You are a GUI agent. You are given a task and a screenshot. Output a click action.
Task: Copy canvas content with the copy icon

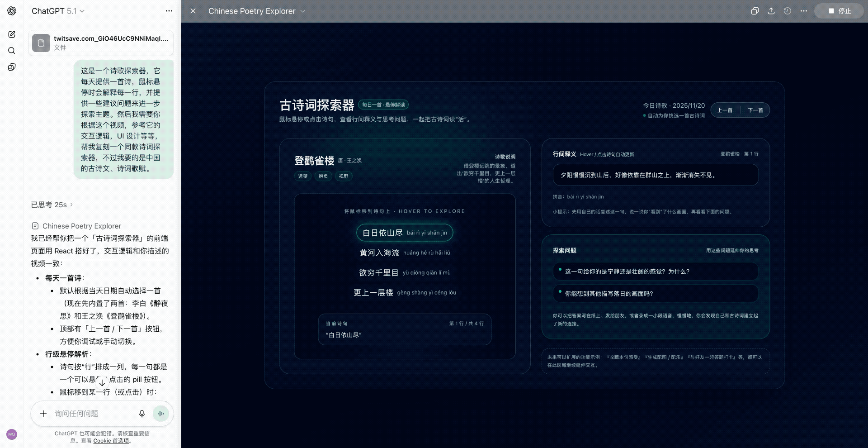pos(755,11)
